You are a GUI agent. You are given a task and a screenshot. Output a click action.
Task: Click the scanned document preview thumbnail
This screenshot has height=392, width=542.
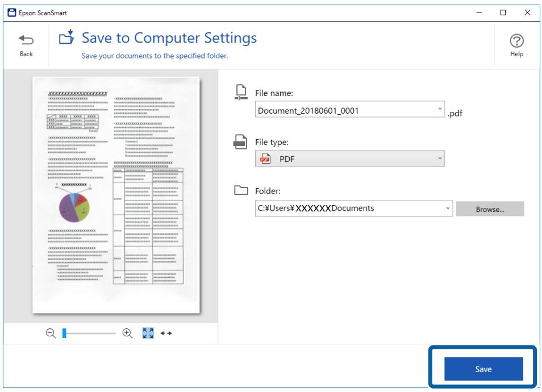coord(116,195)
